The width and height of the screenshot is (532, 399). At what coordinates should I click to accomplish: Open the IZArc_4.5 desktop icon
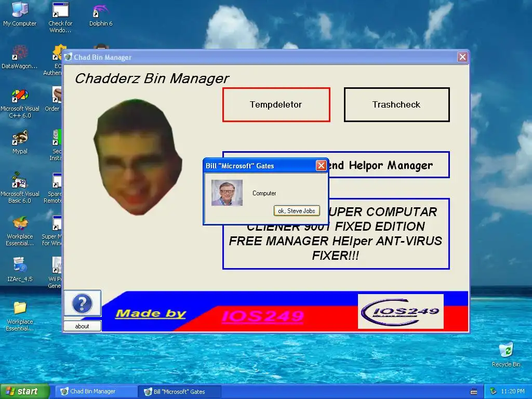coord(20,270)
